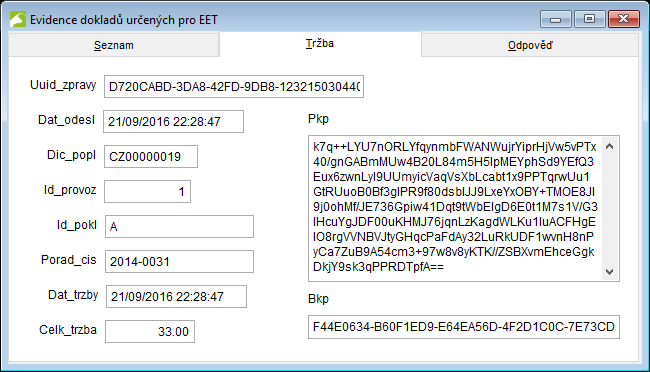
Task: Focus the Porad_cis field 2014-0031
Action: tap(179, 261)
